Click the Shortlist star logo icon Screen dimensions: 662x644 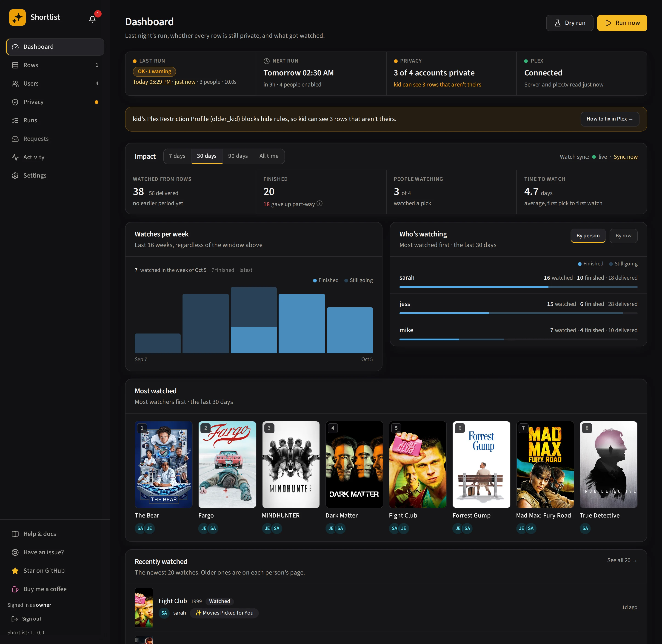[17, 17]
